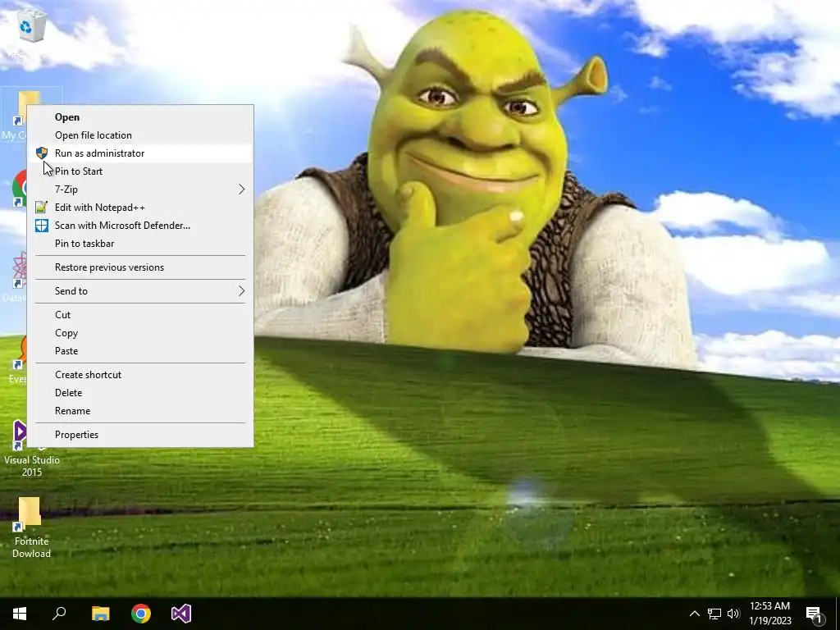Choose Scan with Microsoft Defender

click(140, 226)
